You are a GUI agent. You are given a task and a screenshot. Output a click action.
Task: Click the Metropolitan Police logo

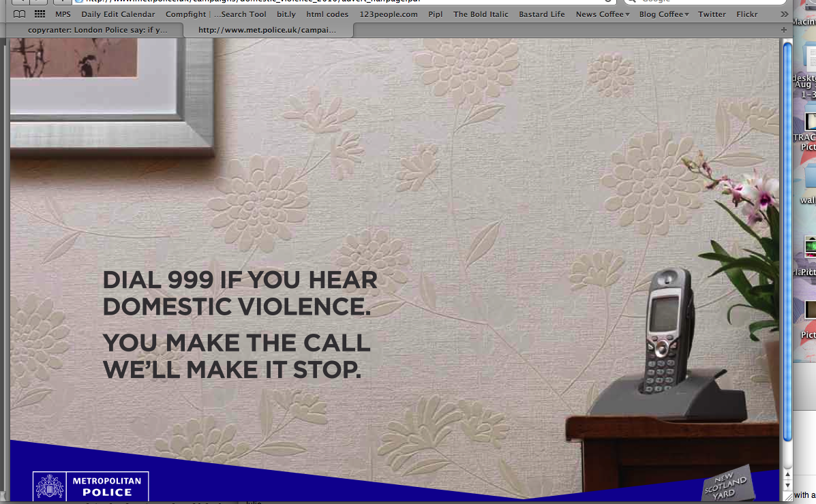91,486
